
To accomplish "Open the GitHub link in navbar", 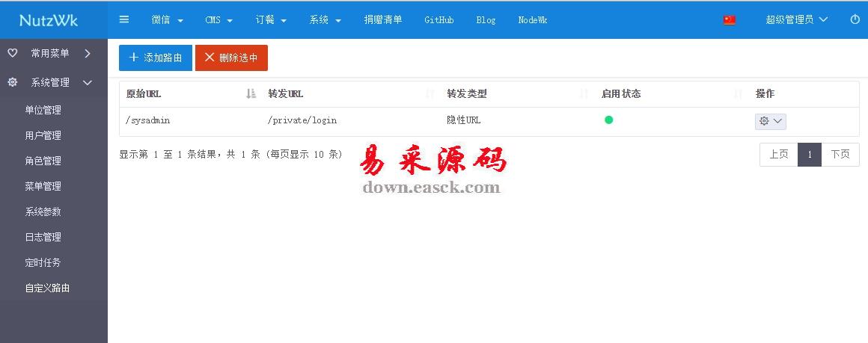I will [438, 20].
